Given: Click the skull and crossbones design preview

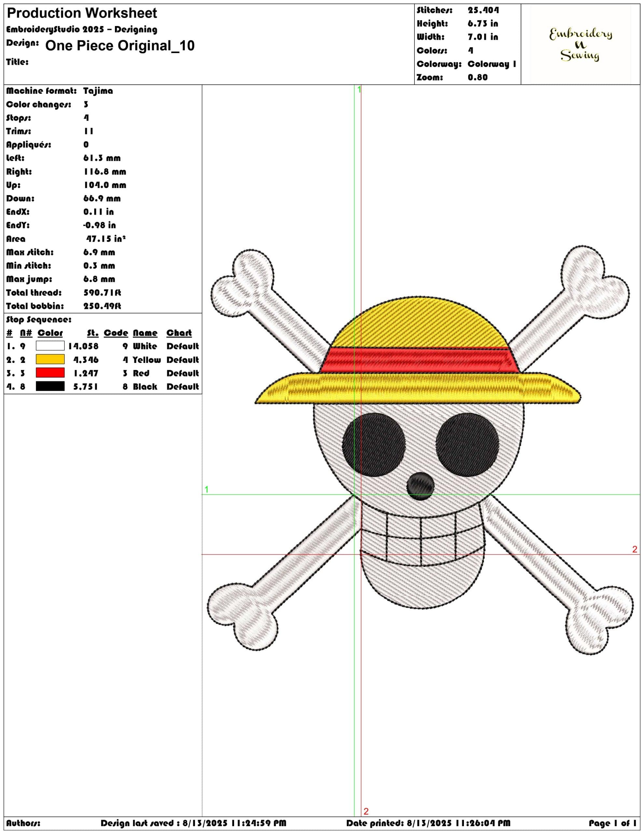Looking at the screenshot, I should pos(420,450).
